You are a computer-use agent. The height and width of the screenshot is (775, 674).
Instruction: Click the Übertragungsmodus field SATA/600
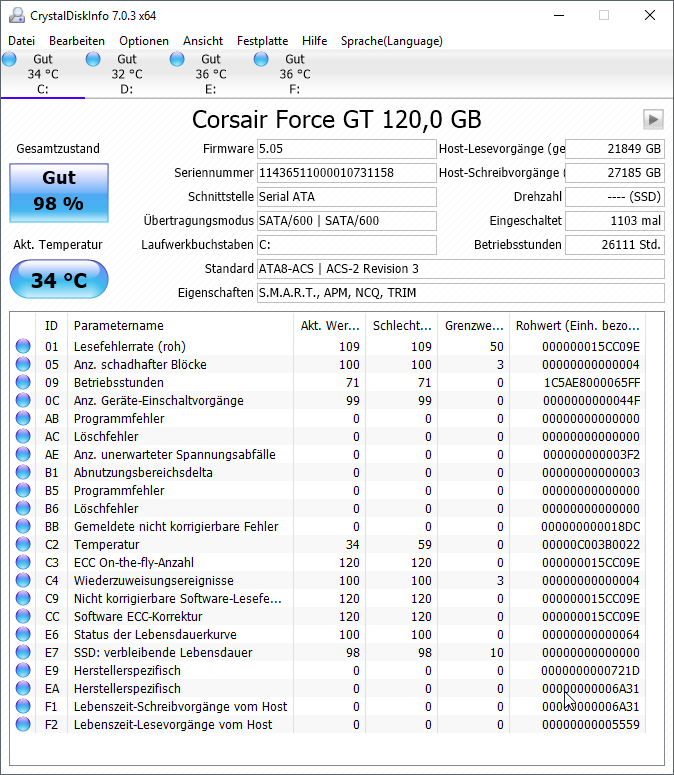click(346, 221)
